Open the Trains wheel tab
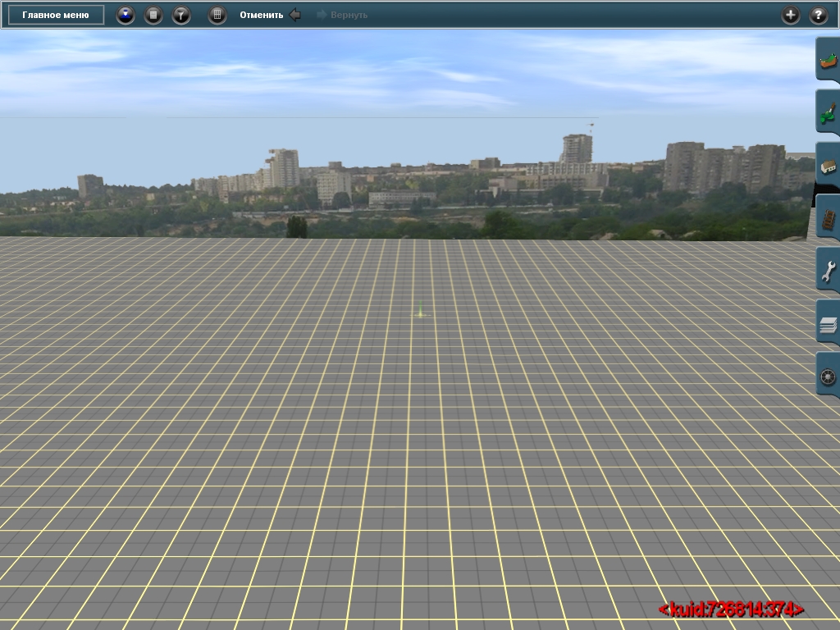840x630 pixels. pos(828,375)
